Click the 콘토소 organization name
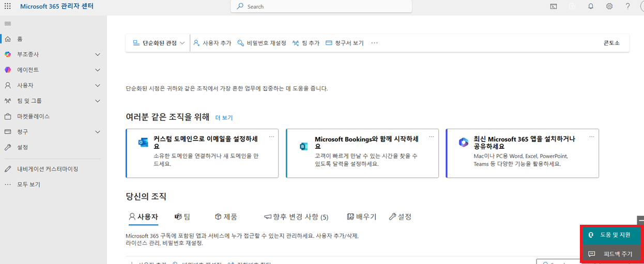This screenshot has width=644, height=264. (x=611, y=43)
